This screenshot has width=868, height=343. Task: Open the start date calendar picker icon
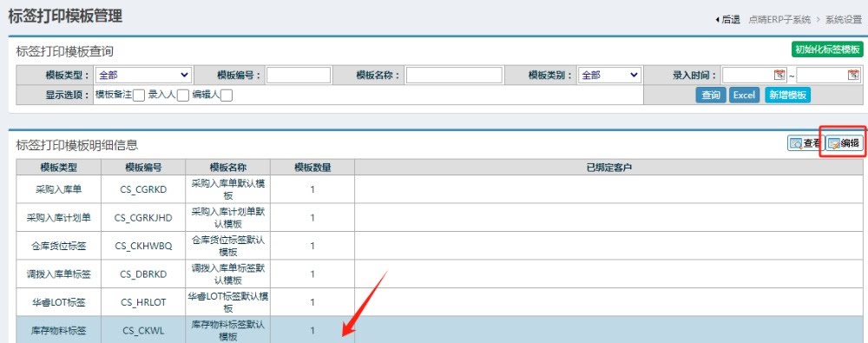pyautogui.click(x=779, y=75)
